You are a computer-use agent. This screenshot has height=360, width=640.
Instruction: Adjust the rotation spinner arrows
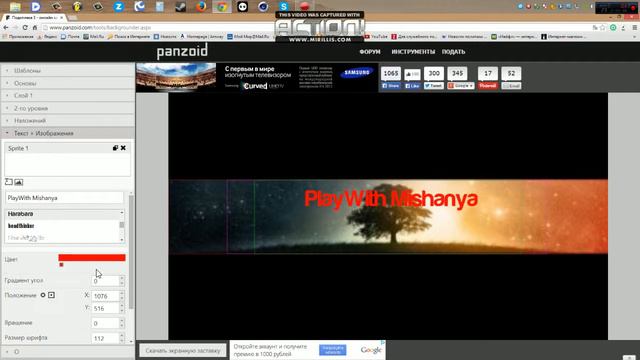tap(122, 323)
